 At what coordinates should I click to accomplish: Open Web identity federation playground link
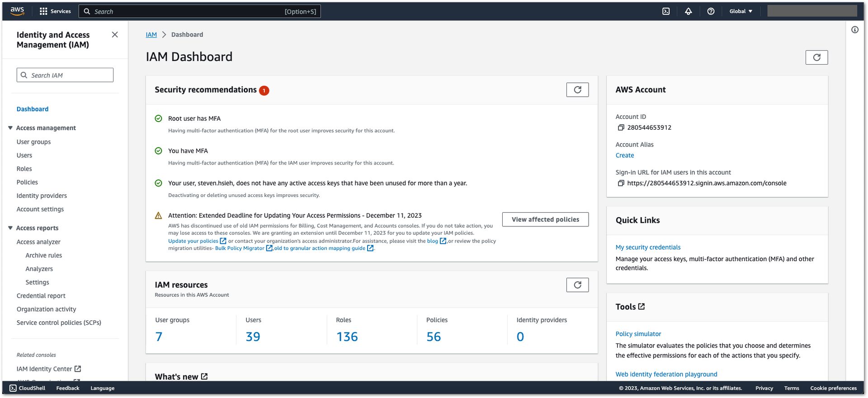[x=666, y=374]
